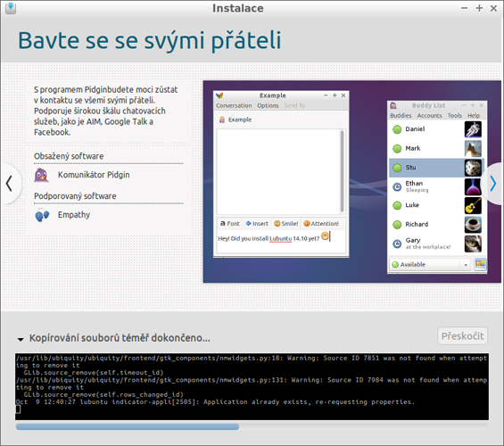
Task: Select the Empathy label
Action: pos(74,215)
